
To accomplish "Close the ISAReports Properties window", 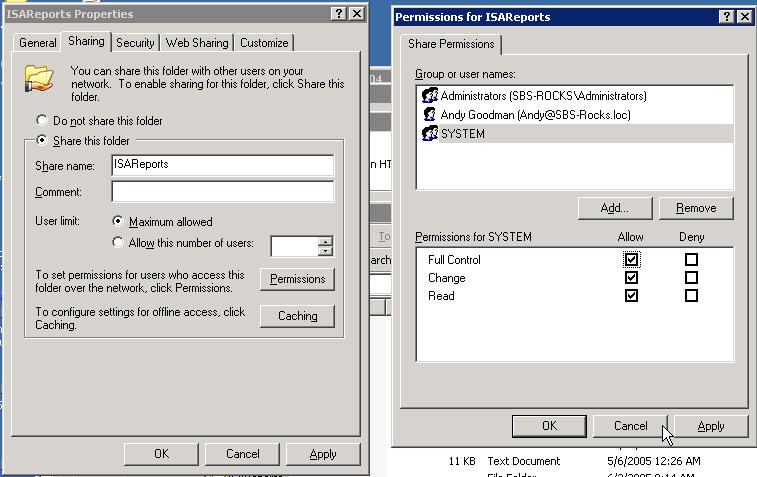I will point(357,14).
